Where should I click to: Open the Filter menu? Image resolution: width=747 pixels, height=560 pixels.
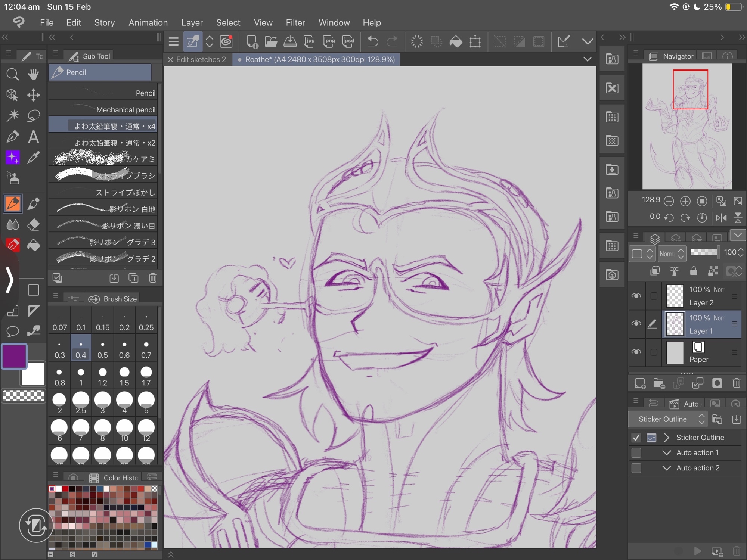[x=295, y=23]
